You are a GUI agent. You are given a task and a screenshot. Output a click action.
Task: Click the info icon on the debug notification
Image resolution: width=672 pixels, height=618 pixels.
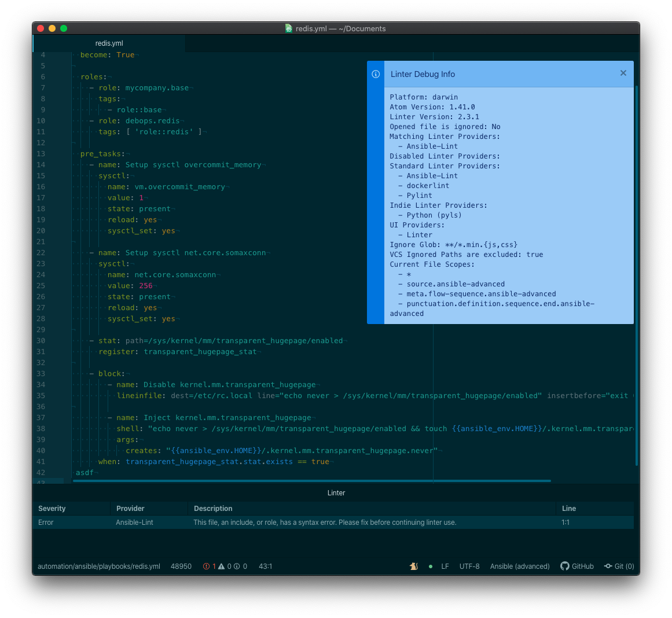click(x=376, y=74)
